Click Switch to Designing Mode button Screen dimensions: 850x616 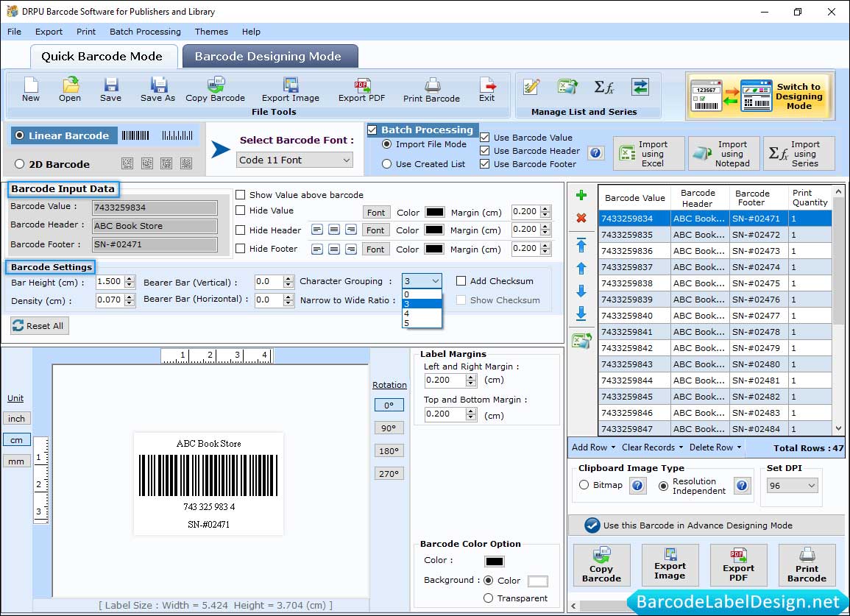pos(759,96)
